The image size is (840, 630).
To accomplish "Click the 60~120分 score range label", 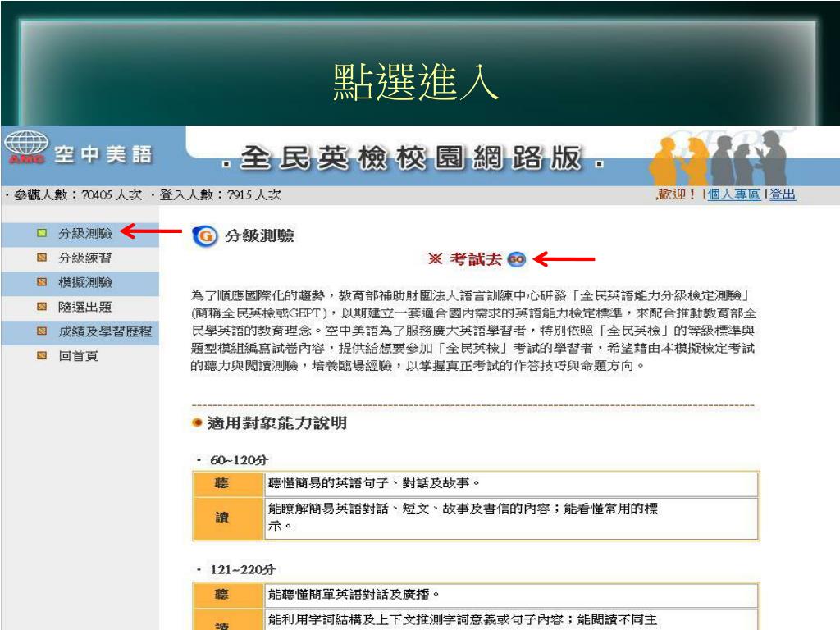I will [x=239, y=460].
